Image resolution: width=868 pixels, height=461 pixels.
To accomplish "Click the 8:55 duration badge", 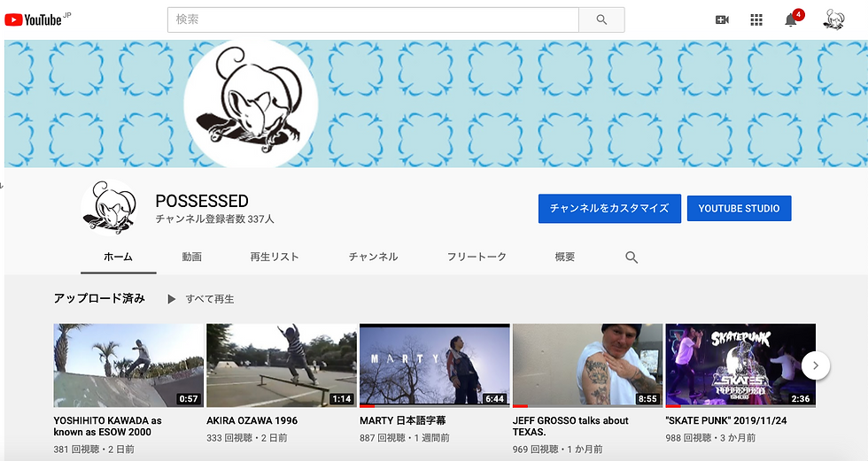I will [647, 398].
